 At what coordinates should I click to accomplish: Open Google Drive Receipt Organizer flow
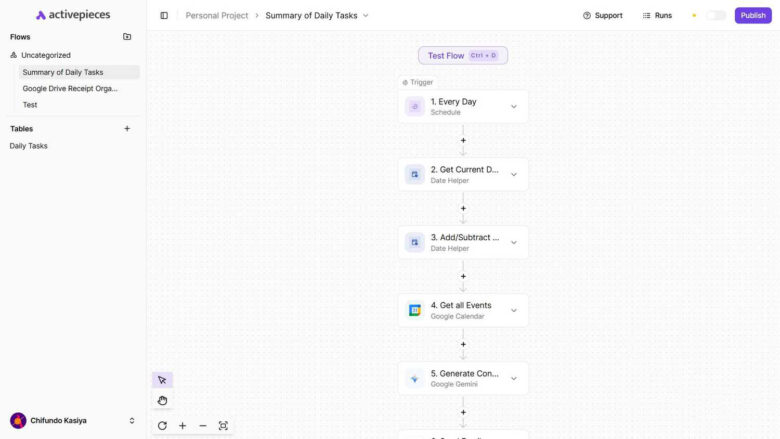pos(70,88)
